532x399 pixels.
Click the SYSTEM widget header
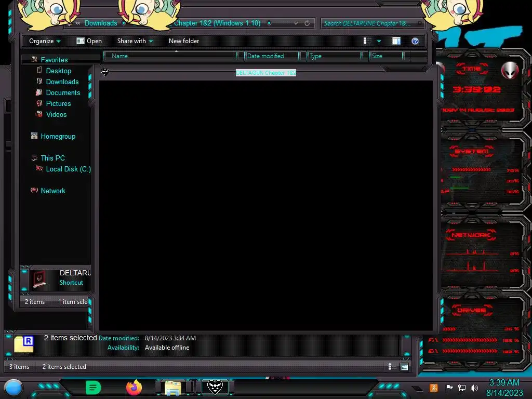click(x=472, y=151)
